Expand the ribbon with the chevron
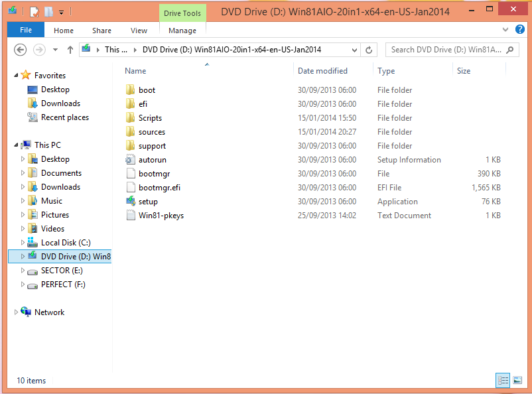This screenshot has height=394, width=532. tap(505, 30)
